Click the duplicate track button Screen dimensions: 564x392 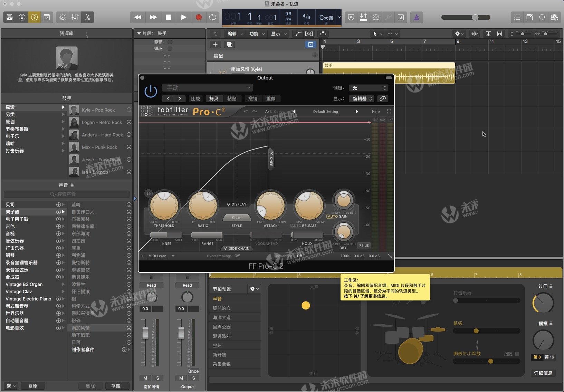click(229, 45)
